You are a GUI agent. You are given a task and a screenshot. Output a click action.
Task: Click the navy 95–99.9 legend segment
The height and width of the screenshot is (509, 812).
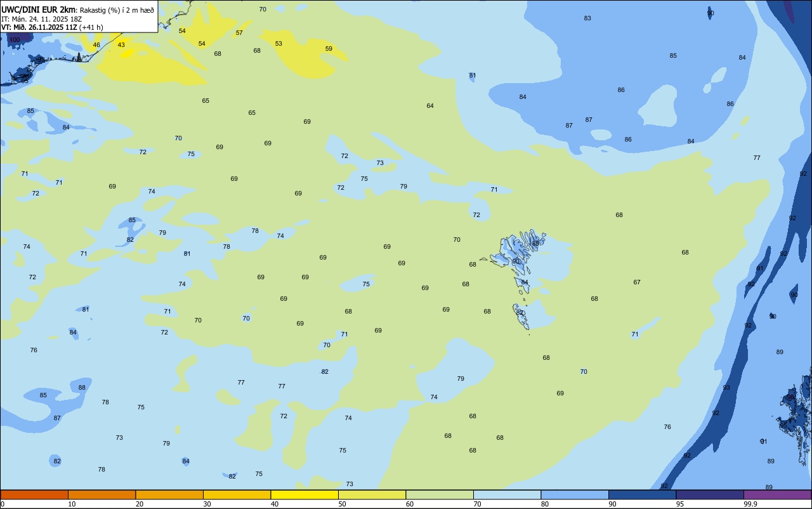(710, 494)
